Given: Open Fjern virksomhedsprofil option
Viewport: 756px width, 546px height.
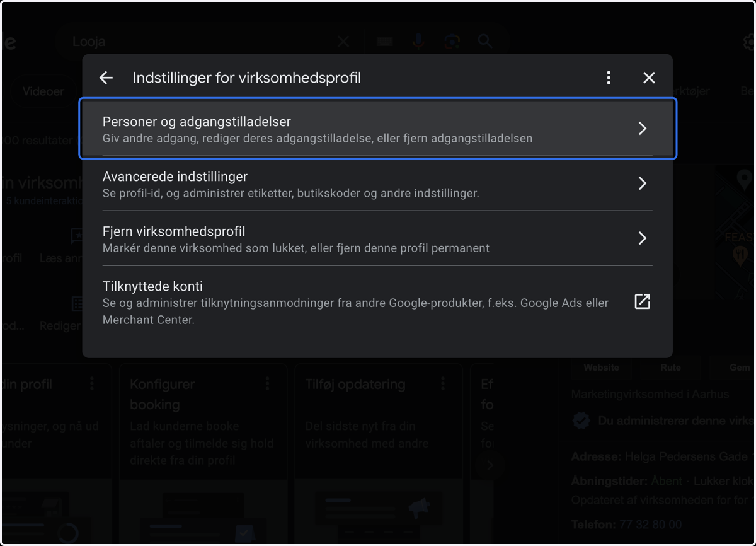Looking at the screenshot, I should [377, 238].
